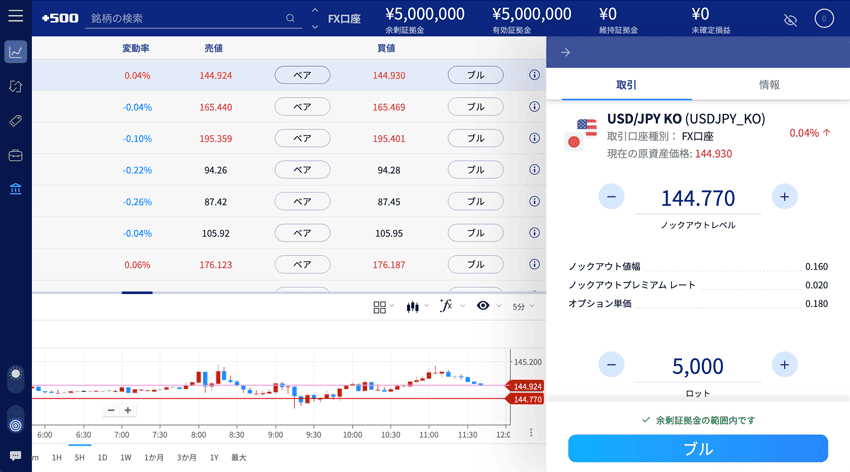The width and height of the screenshot is (850, 472).
Task: Click the knockout level value 144.770
Action: coord(698,198)
